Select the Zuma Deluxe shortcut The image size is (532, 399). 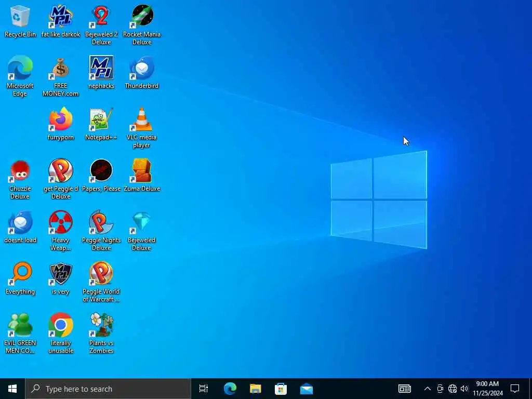[142, 176]
